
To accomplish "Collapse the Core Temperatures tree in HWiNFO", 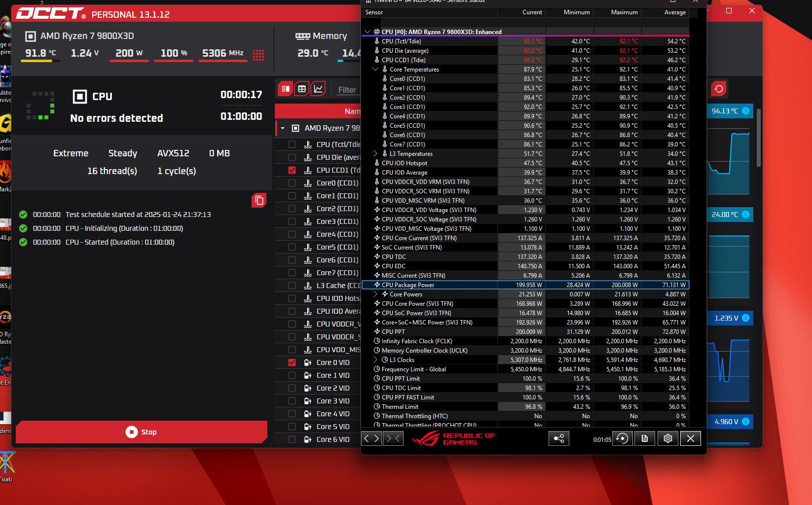I will pos(375,70).
